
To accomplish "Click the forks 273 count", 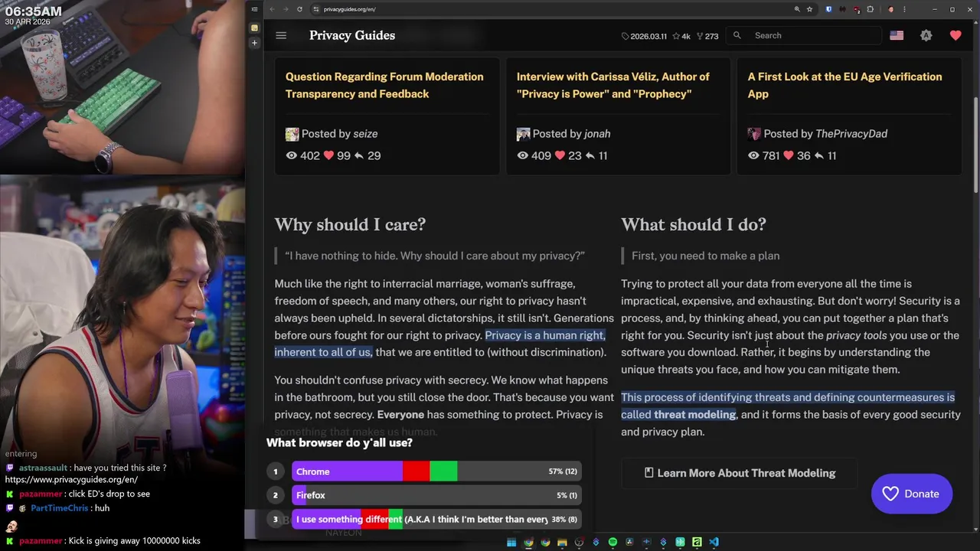I will pyautogui.click(x=707, y=36).
